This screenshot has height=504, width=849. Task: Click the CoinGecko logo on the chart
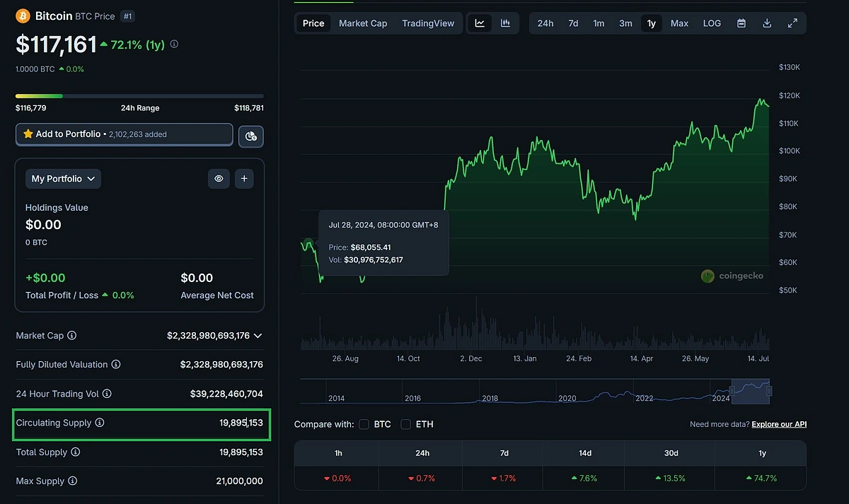point(733,276)
